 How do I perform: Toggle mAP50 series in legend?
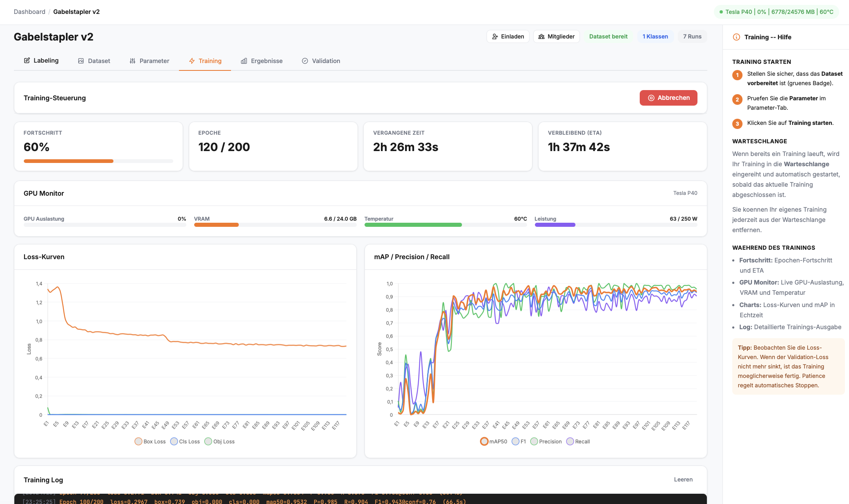pyautogui.click(x=494, y=441)
